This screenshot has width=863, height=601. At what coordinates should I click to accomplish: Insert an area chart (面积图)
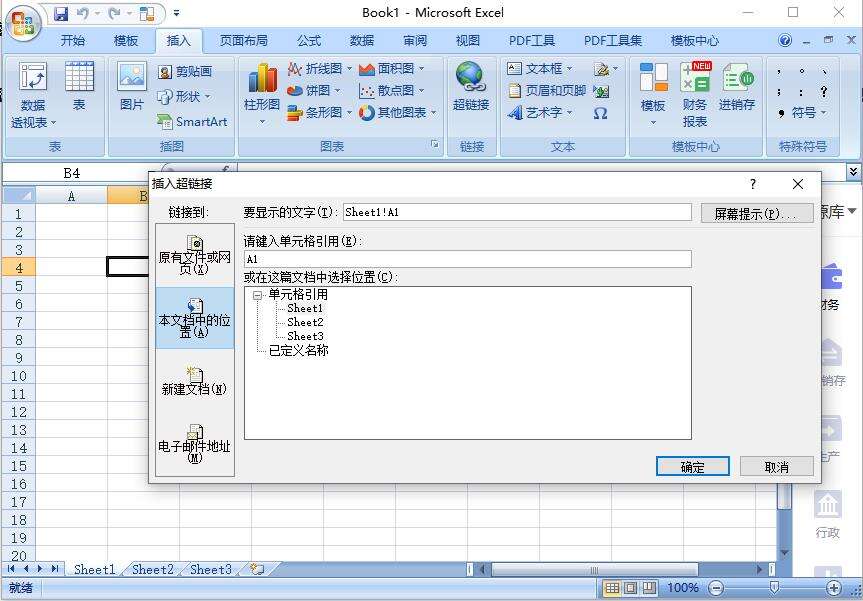(x=391, y=69)
